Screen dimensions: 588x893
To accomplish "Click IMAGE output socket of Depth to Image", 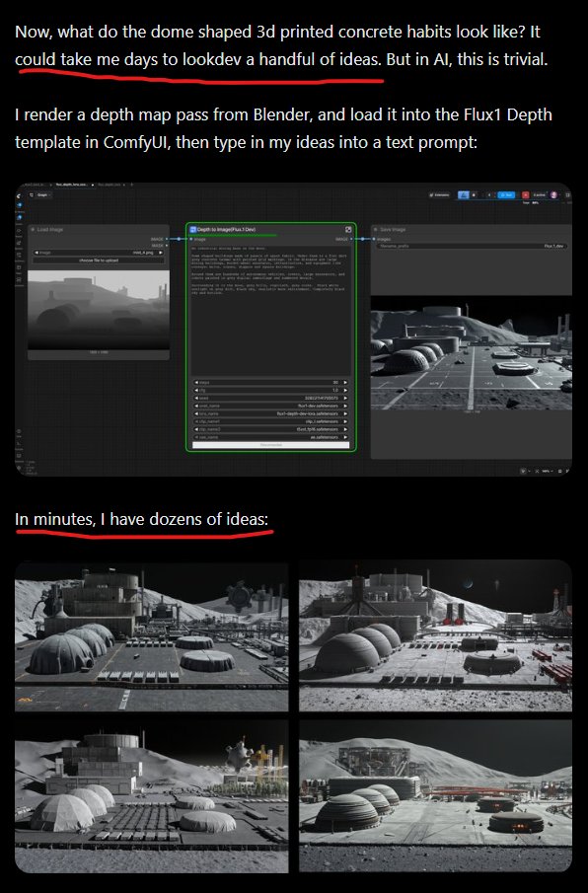I will (351, 239).
